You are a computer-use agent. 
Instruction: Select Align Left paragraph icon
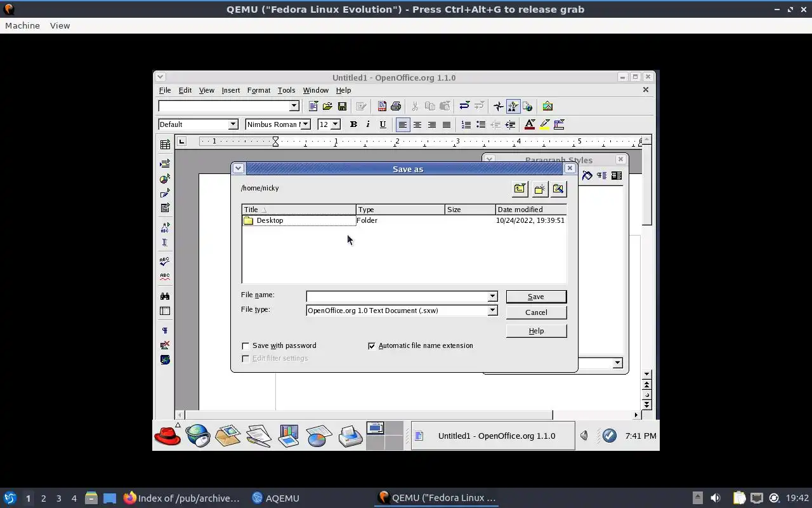click(402, 124)
